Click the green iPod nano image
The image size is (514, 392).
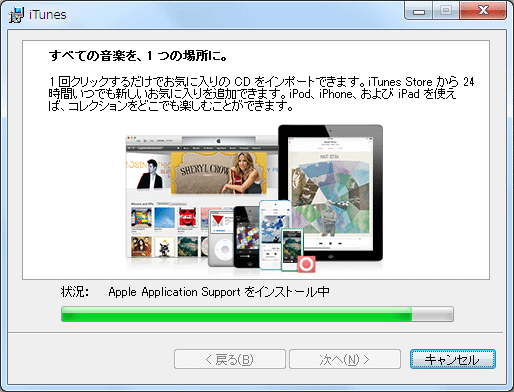click(x=291, y=249)
